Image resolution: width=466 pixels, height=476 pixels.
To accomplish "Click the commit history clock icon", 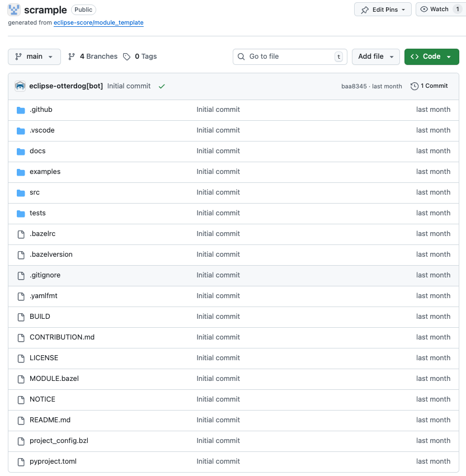I will click(x=413, y=86).
